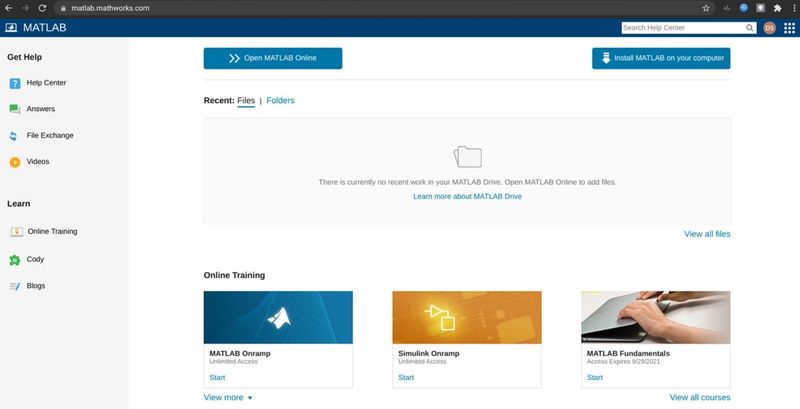The height and width of the screenshot is (409, 800).
Task: Open Help Center sidebar link
Action: [x=46, y=83]
